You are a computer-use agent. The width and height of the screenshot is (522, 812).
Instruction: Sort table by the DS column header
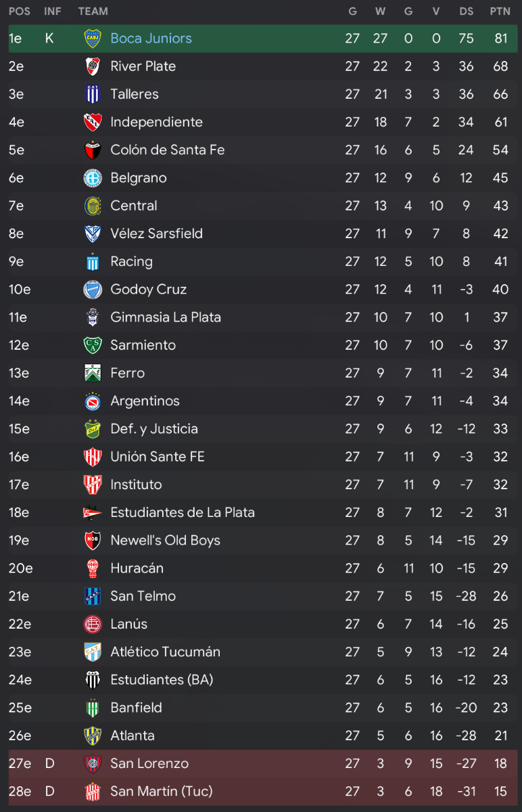point(466,12)
